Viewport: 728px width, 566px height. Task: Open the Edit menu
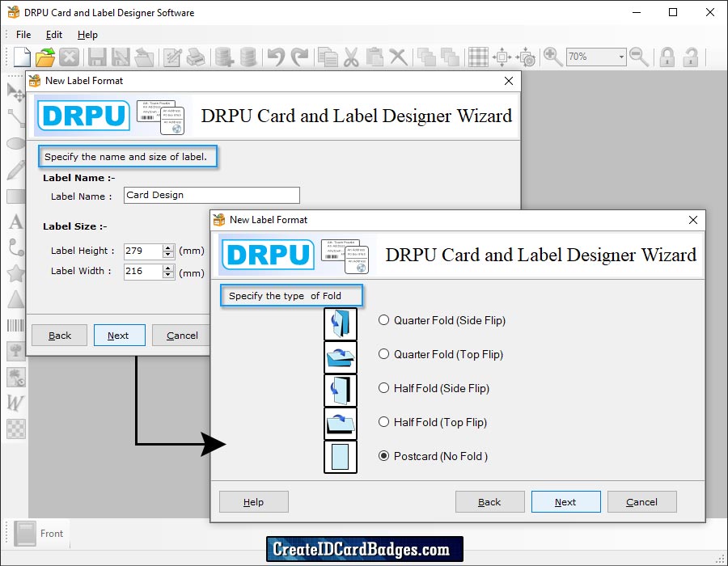[54, 34]
